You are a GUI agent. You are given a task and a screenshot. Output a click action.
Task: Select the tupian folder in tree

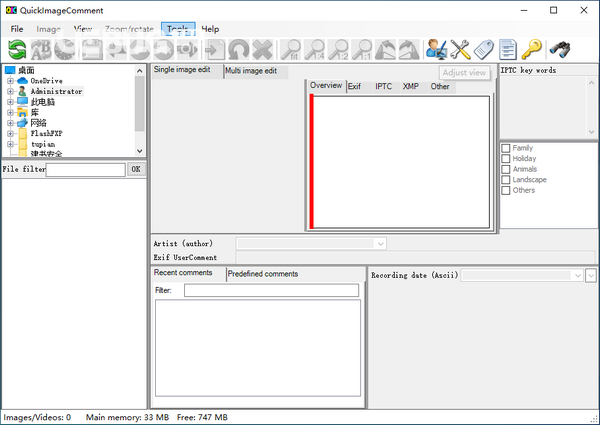tap(43, 144)
